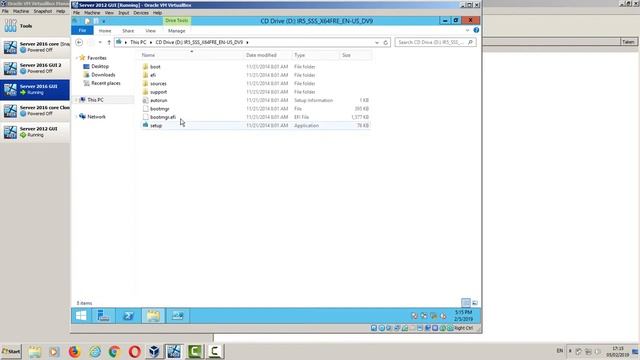The image size is (640, 360).
Task: Open recent locations dropdown beside the navigation arrows
Action: click(100, 42)
